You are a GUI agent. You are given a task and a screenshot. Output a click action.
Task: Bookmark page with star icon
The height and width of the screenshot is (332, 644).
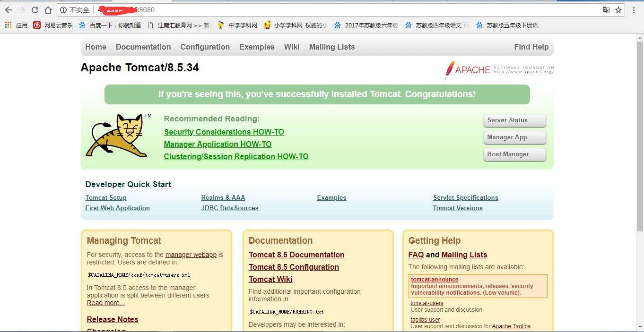pyautogui.click(x=618, y=10)
